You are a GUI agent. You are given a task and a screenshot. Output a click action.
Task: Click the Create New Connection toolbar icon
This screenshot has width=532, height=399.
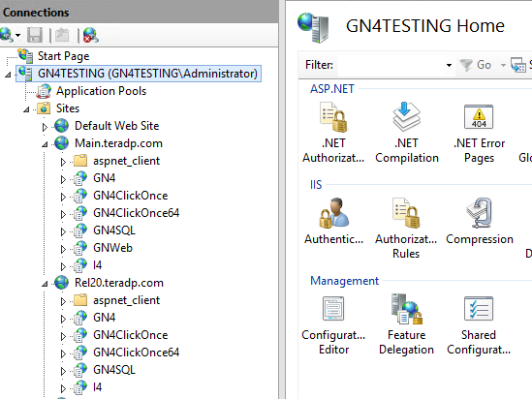(x=6, y=35)
